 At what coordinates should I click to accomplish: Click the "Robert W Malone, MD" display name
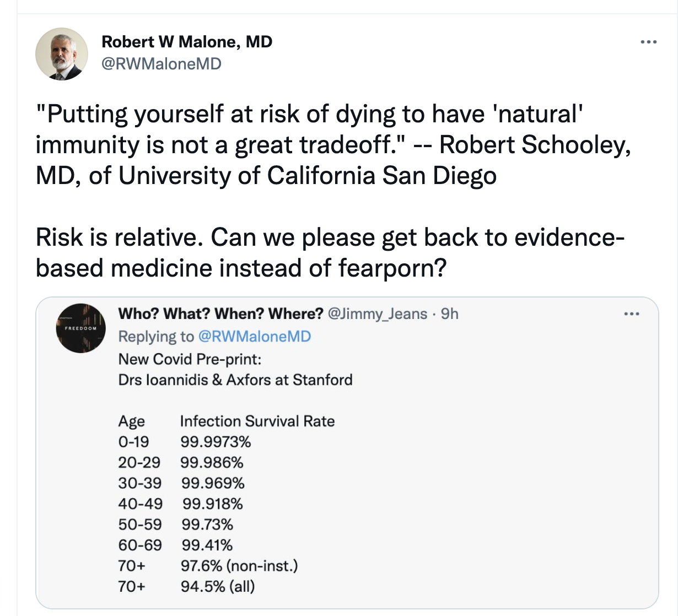click(x=187, y=42)
